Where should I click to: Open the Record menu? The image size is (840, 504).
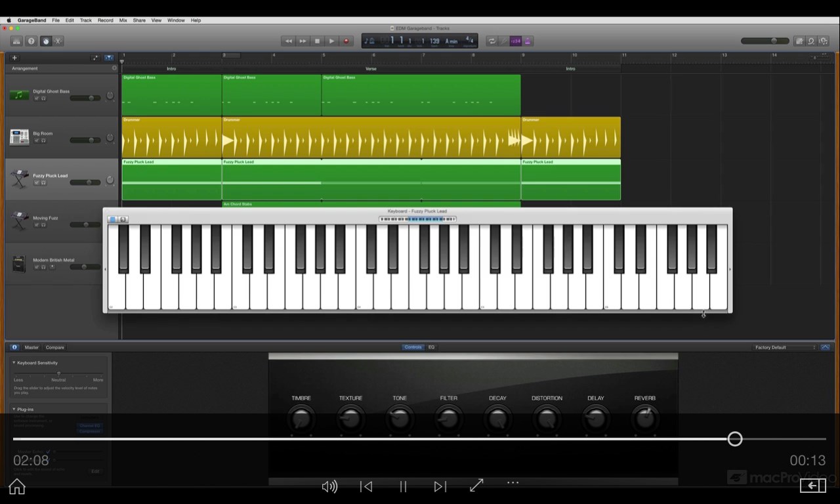coord(106,20)
